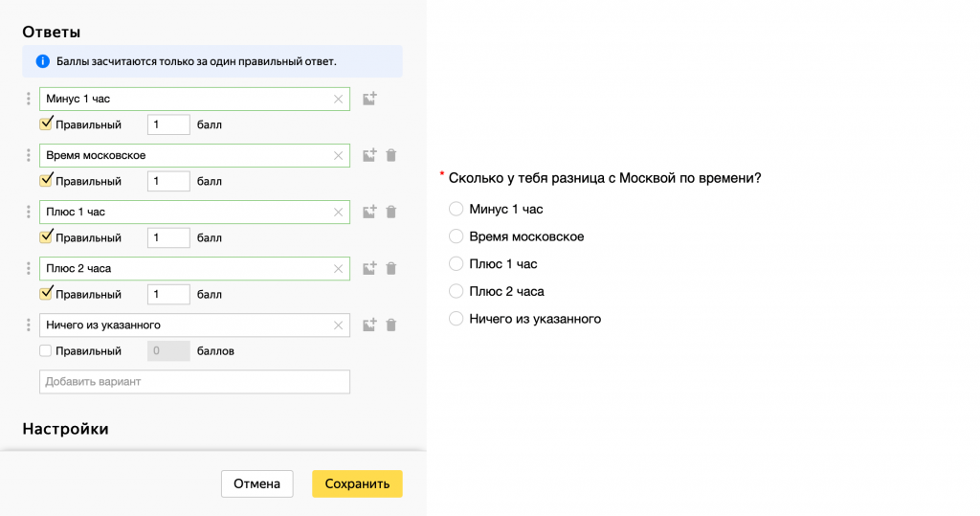Uncheck 'Правильный' for 'Минус 1 час'
Screen dimensions: 980x516
coord(46,124)
